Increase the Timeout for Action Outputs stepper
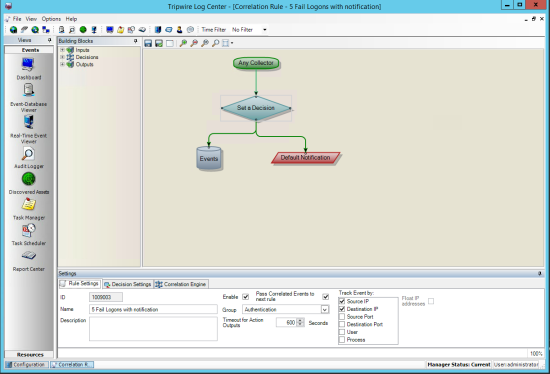 300,320
